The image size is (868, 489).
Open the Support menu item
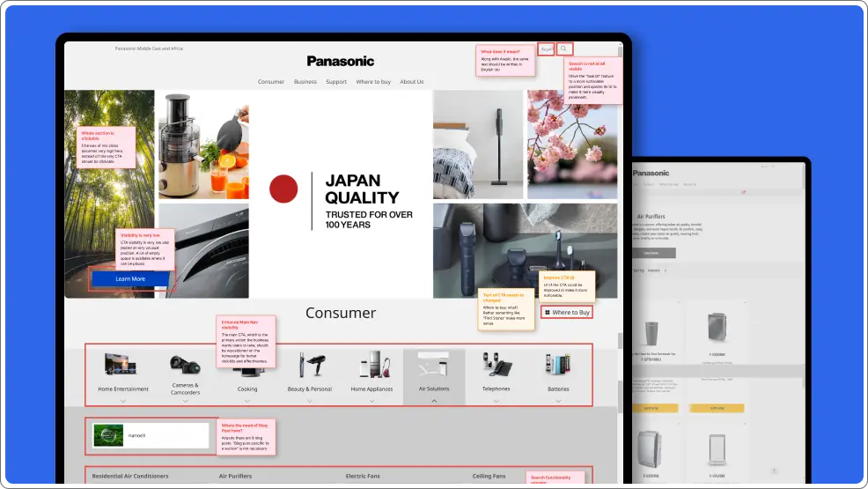pyautogui.click(x=336, y=82)
